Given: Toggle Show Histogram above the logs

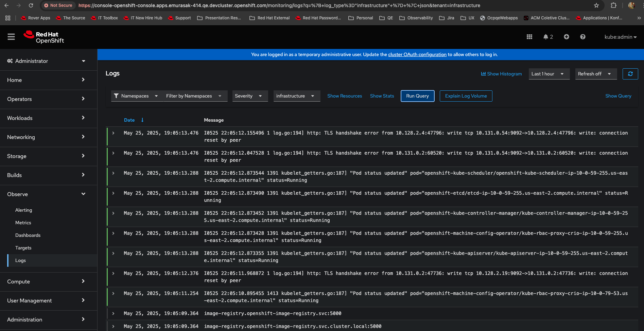Looking at the screenshot, I should (501, 74).
